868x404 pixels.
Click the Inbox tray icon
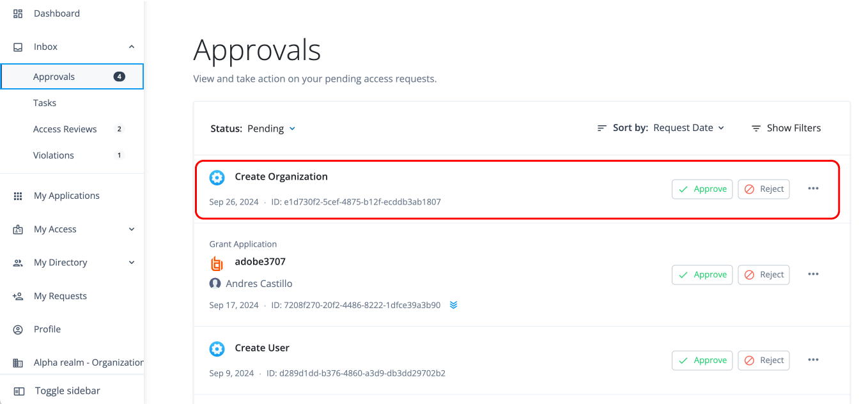(x=18, y=47)
